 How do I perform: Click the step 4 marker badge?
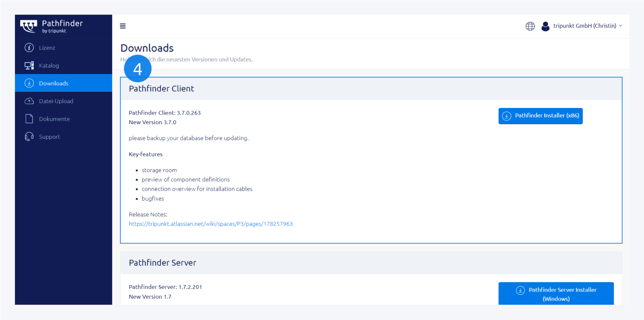click(x=138, y=69)
